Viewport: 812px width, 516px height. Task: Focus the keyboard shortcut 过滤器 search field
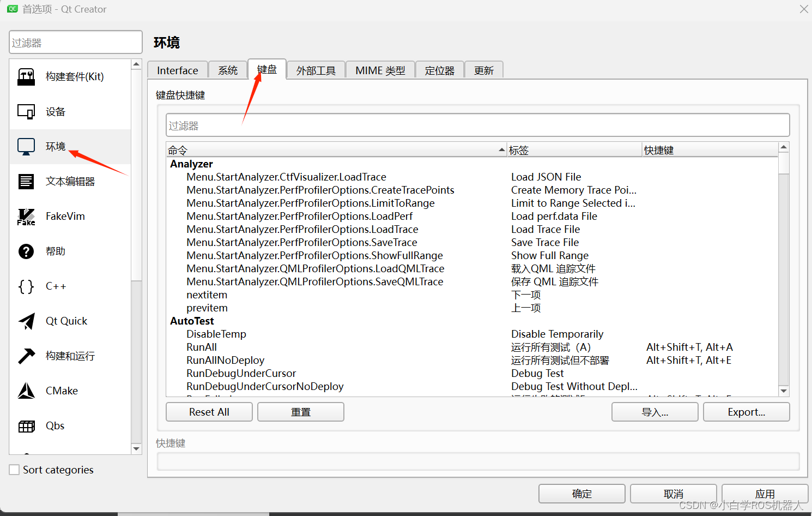click(478, 125)
